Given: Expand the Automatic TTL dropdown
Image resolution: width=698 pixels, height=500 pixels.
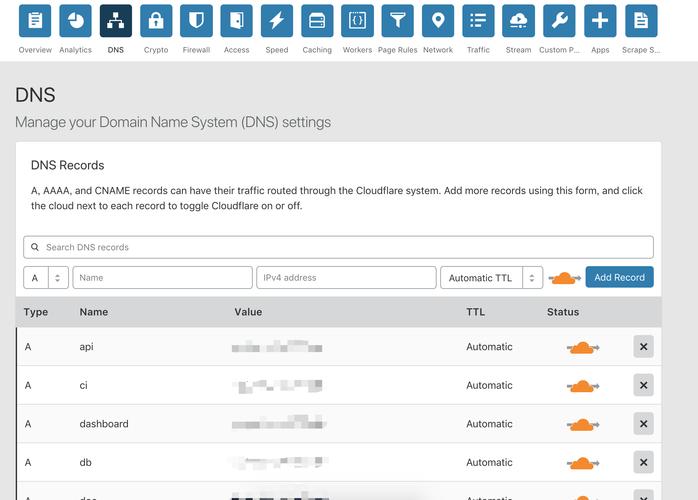Looking at the screenshot, I should point(491,278).
